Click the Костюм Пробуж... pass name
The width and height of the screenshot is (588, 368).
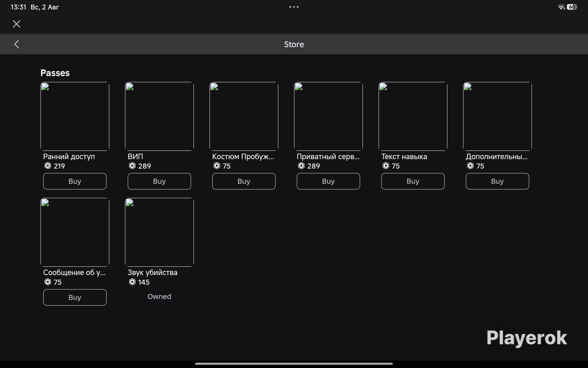click(x=243, y=156)
